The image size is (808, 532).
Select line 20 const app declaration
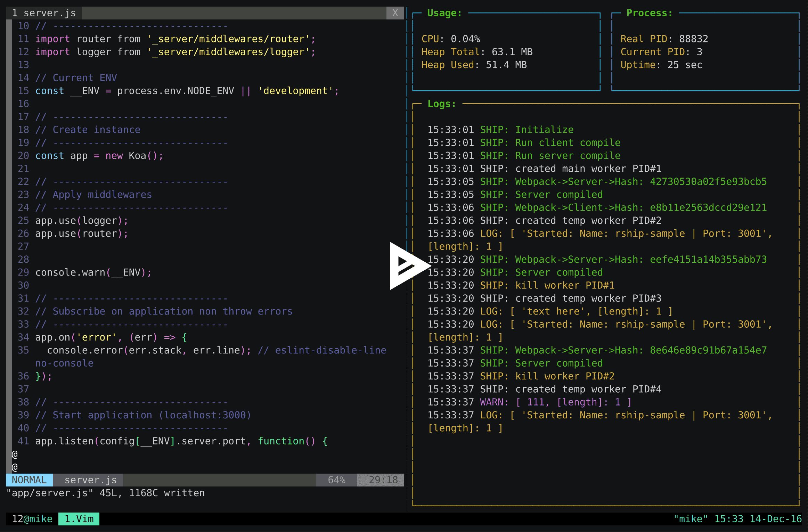click(98, 155)
